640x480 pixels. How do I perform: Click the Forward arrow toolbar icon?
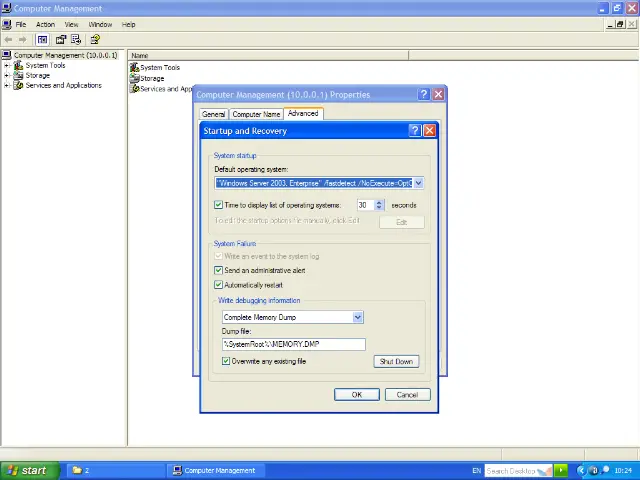pos(23,40)
